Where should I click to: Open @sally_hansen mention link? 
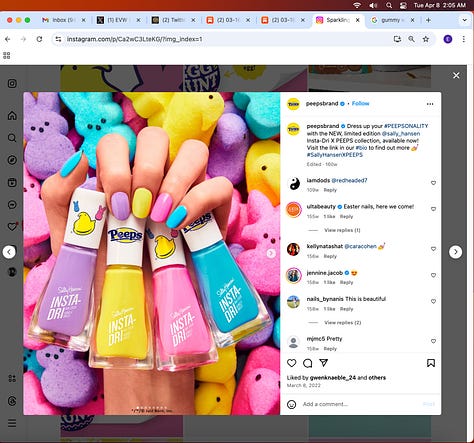(401, 133)
